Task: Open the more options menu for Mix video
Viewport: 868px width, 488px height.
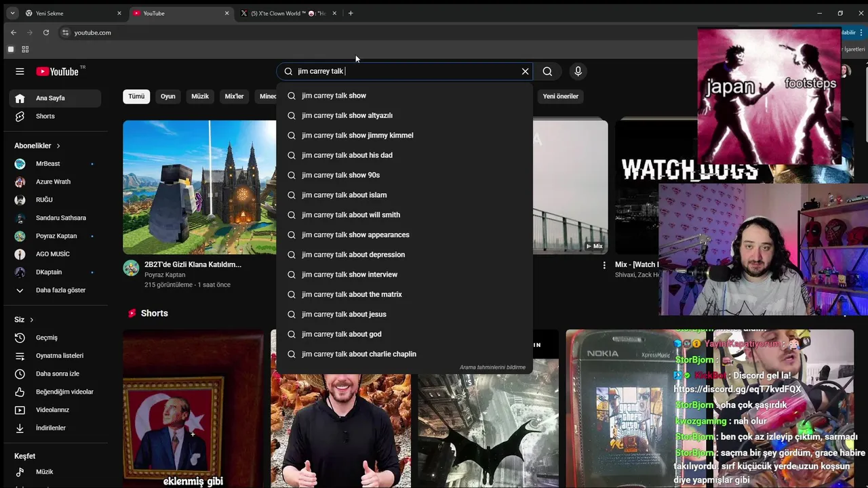Action: 604,265
